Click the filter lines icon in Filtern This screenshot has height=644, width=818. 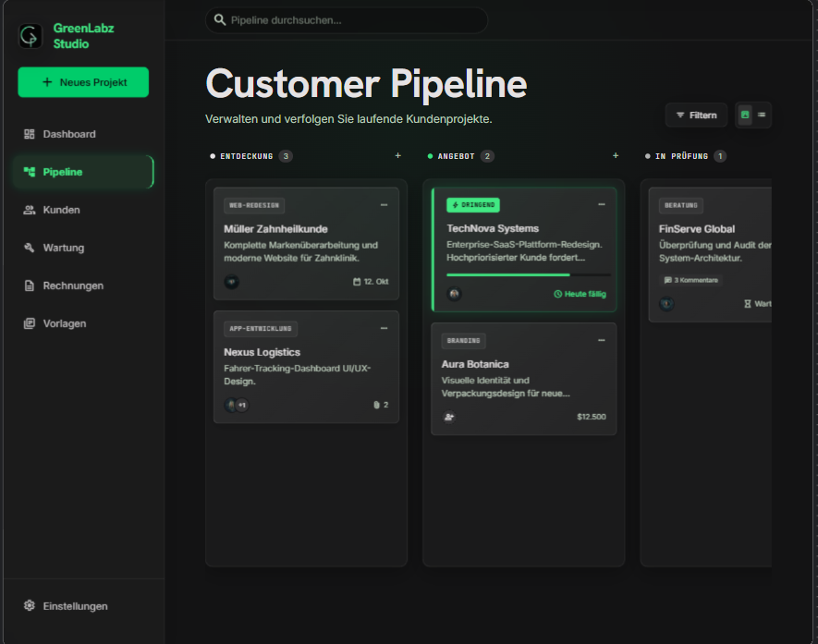[680, 115]
